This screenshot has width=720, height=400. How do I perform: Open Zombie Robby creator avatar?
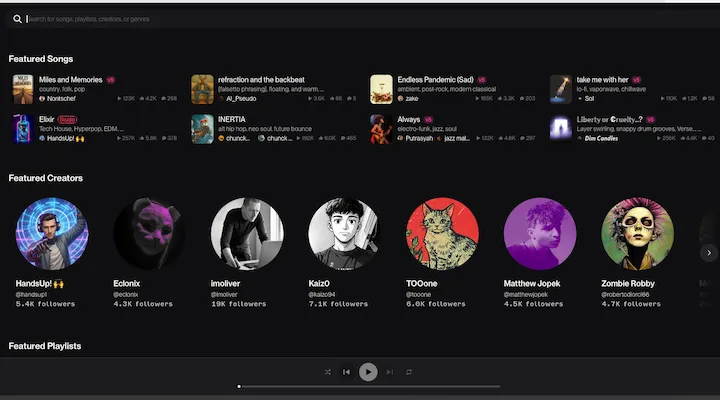[x=638, y=234]
